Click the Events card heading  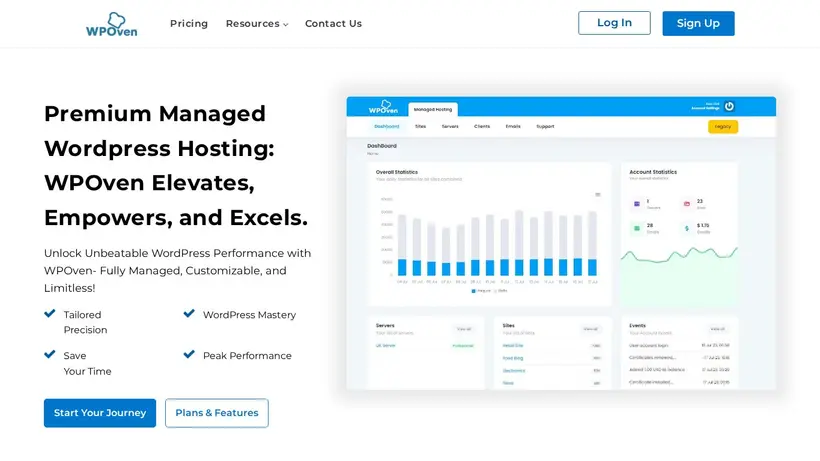(637, 326)
